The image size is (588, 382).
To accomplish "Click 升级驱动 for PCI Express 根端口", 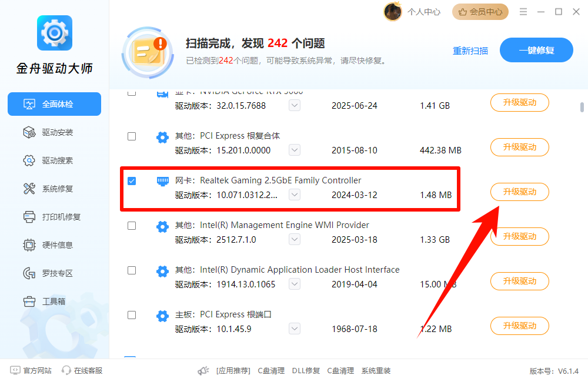I will coord(520,326).
